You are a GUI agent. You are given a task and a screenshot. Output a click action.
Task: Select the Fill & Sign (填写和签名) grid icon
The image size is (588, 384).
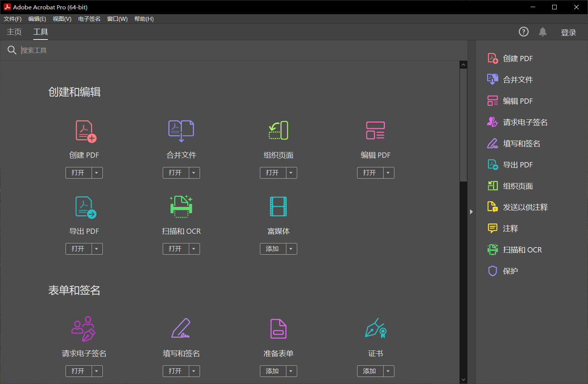tap(181, 328)
